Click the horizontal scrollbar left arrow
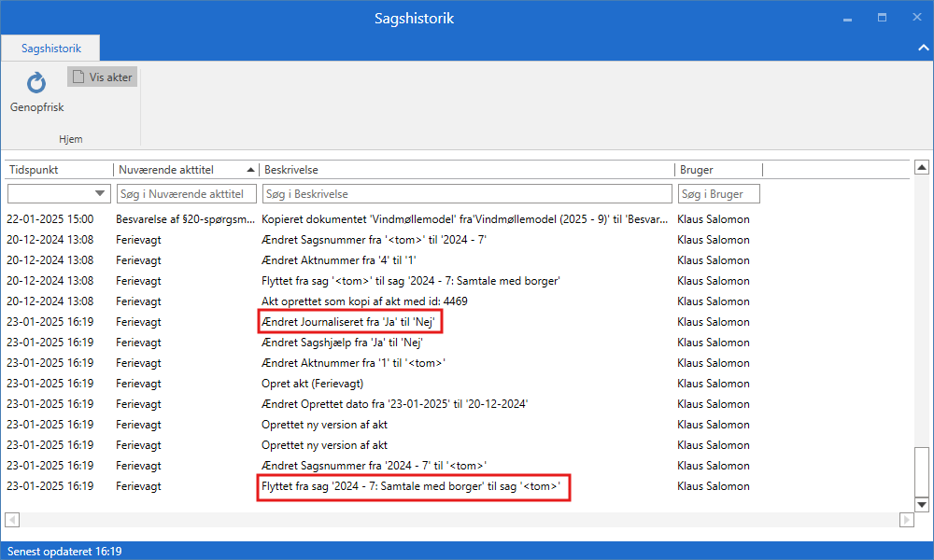This screenshot has height=560, width=934. coord(12,519)
